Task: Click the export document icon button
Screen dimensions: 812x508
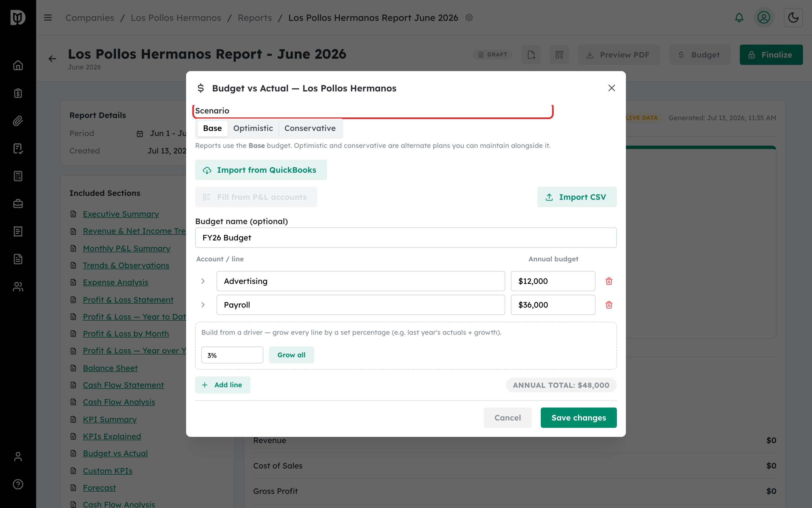Action: point(531,55)
